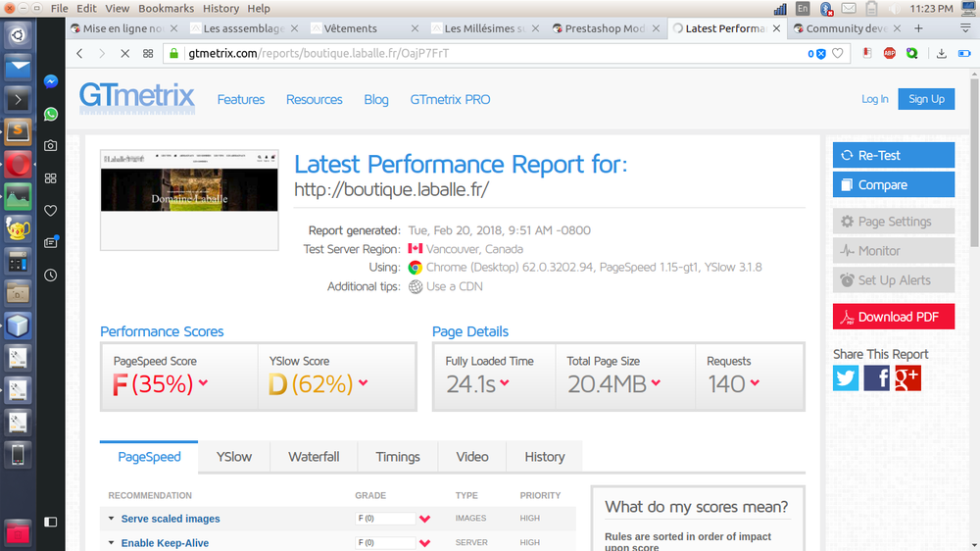980x551 pixels.
Task: Click the red bookmark extension icon
Action: [x=867, y=54]
